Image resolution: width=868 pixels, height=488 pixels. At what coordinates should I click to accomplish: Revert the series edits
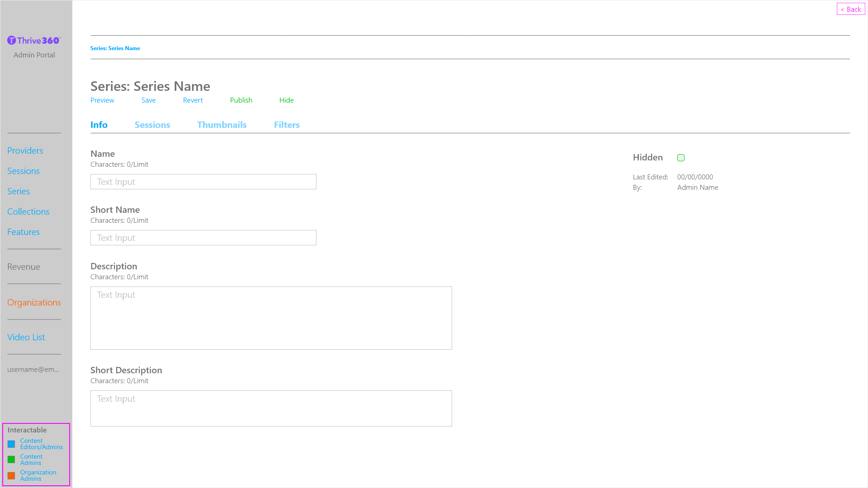(x=193, y=100)
